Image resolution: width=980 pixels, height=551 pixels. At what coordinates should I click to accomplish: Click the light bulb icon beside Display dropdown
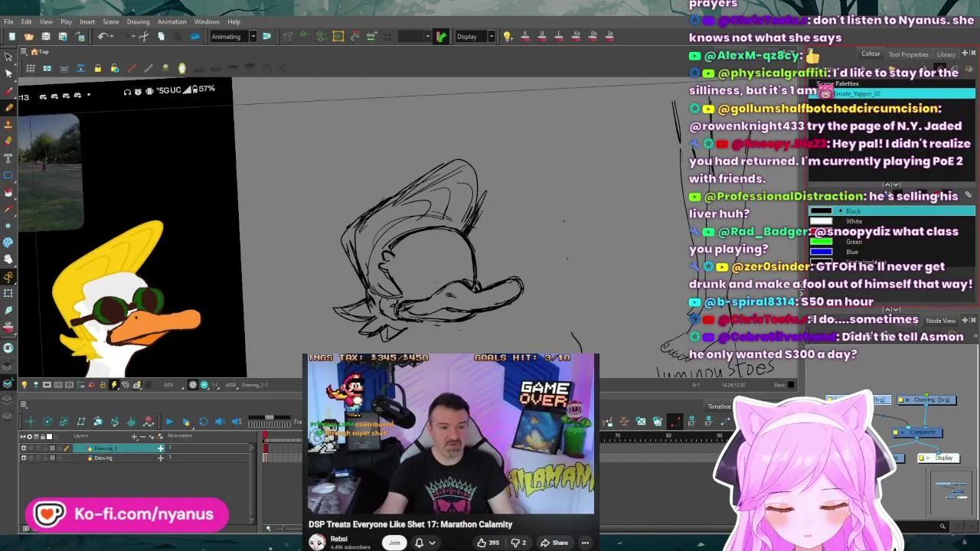point(508,37)
